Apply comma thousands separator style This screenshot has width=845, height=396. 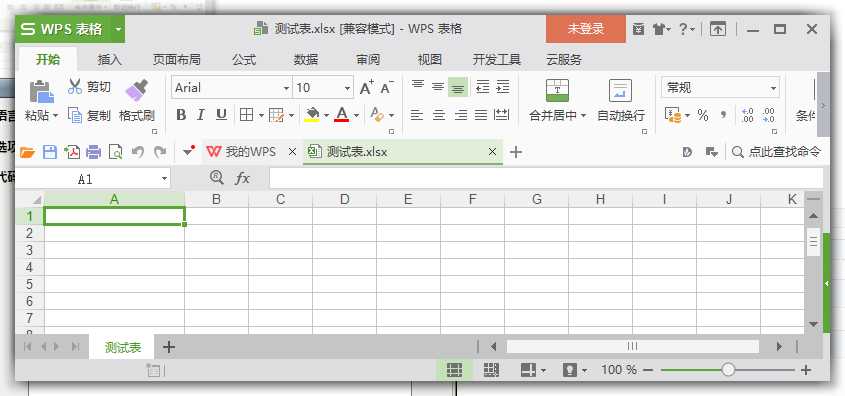[x=723, y=115]
